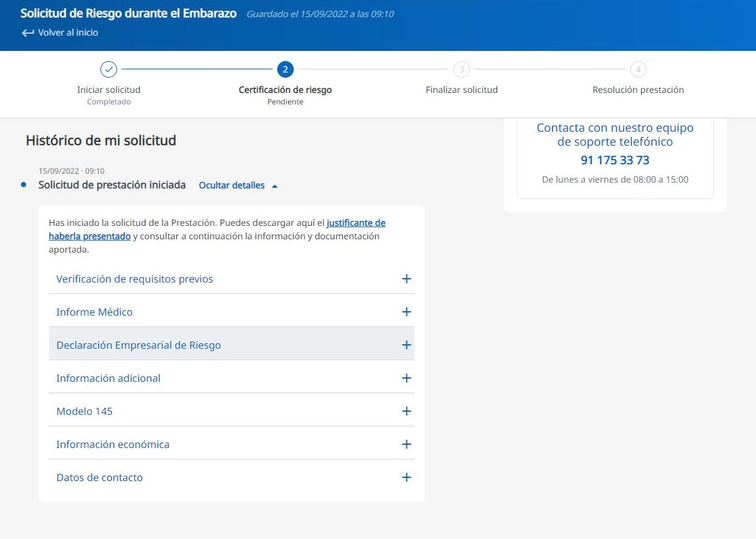
Task: Expand the Información económica section
Action: [x=406, y=444]
